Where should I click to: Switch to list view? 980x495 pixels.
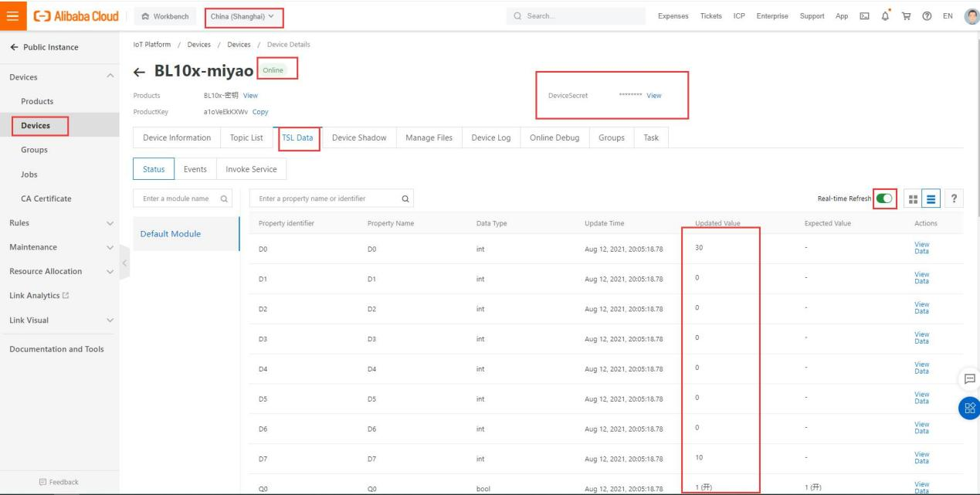(x=931, y=198)
